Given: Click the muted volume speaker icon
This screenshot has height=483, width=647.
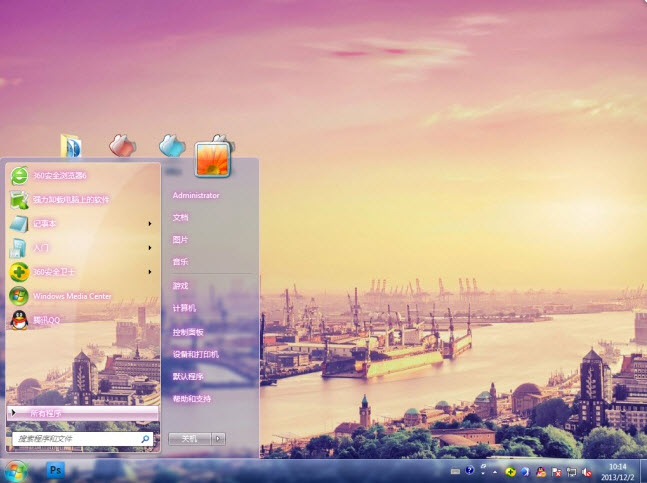Looking at the screenshot, I should 586,472.
